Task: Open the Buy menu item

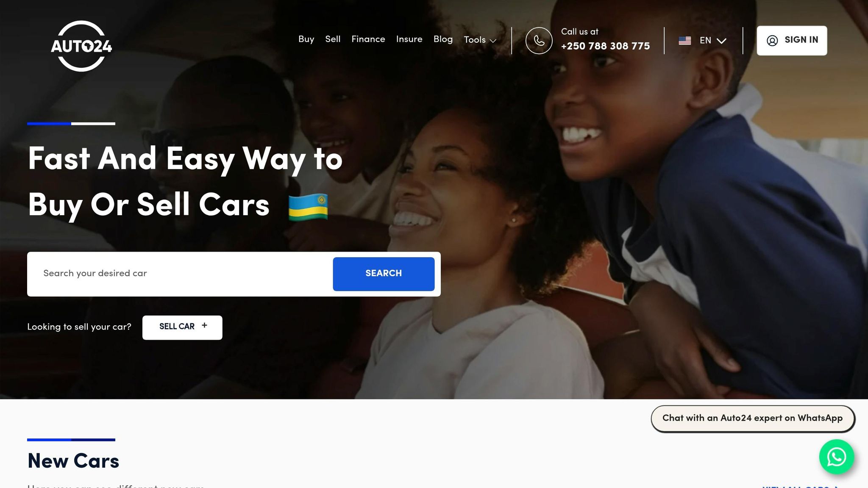Action: click(x=306, y=39)
